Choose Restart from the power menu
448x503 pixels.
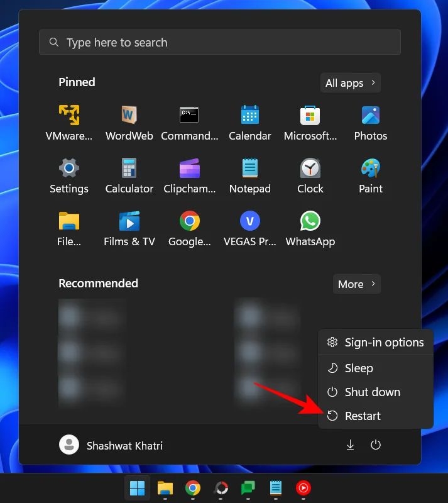pos(376,416)
